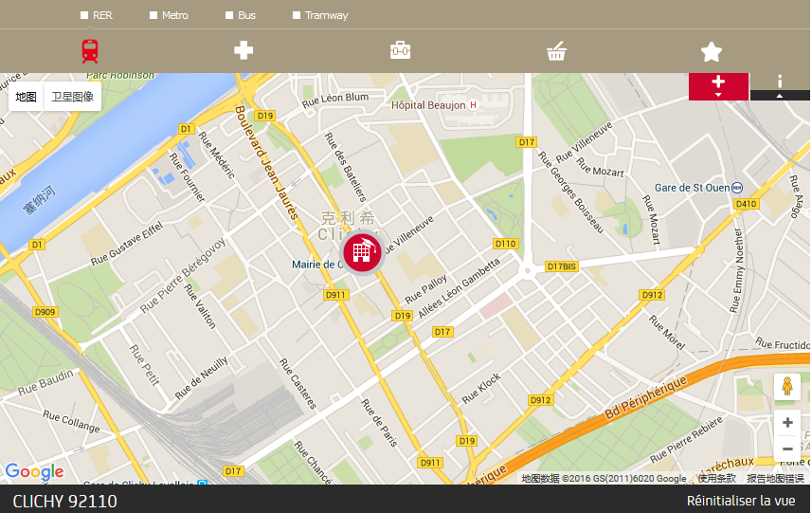812x513 pixels.
Task: Click the Bd Périphérique label
Action: point(646,397)
